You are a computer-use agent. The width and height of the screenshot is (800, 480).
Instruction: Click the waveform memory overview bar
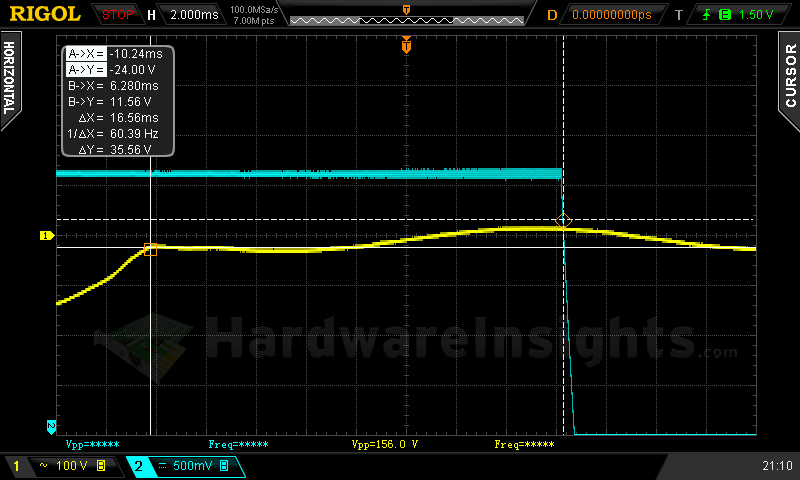(405, 19)
